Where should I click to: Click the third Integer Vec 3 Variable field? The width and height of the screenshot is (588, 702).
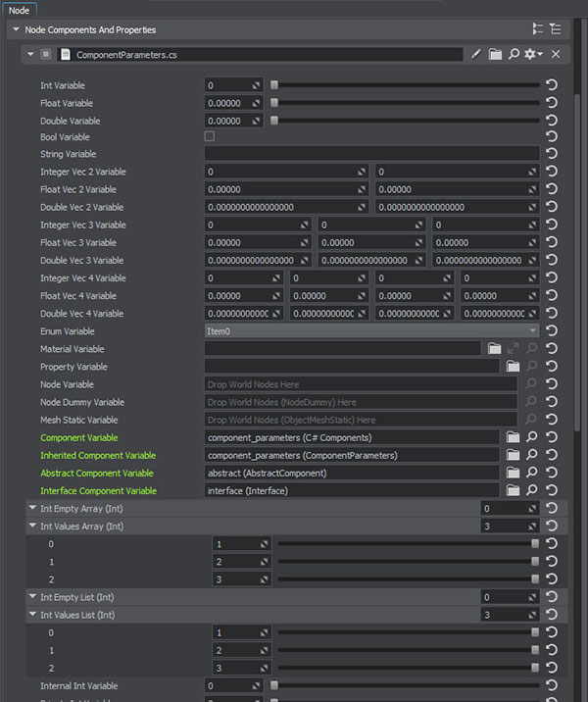[x=485, y=225]
